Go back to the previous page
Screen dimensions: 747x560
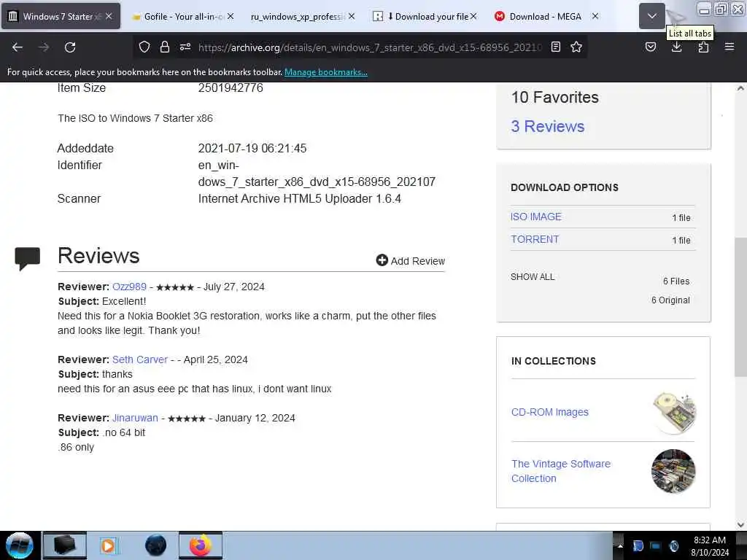18,47
